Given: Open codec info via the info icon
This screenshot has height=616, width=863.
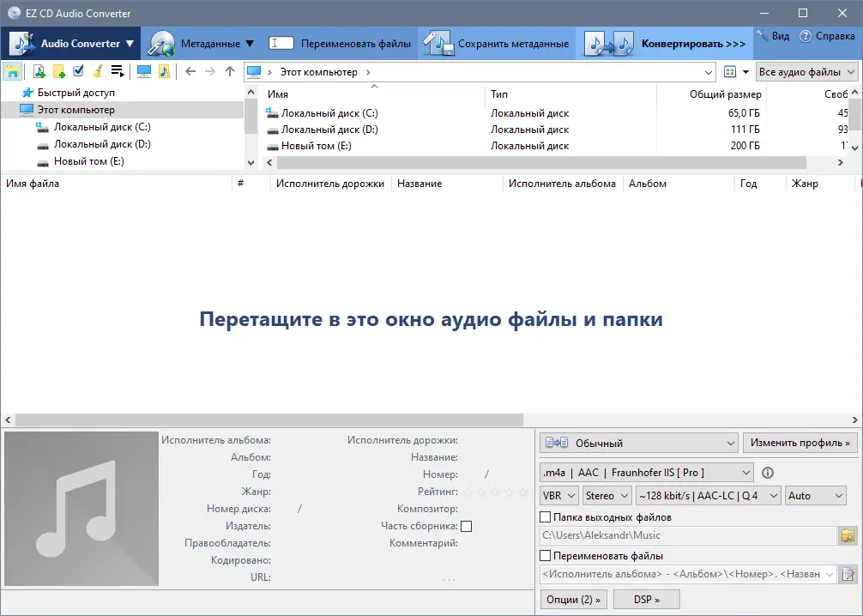Looking at the screenshot, I should tap(768, 472).
